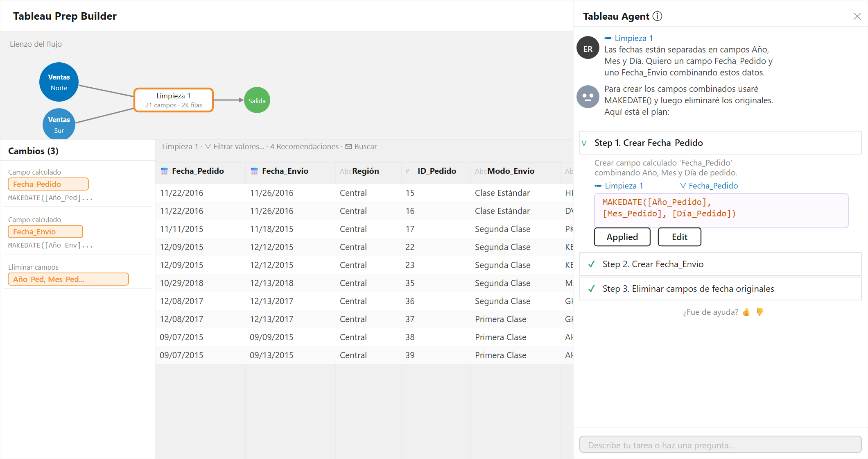Click ID_Pedido cell 35
This screenshot has height=459, width=868.
click(410, 283)
